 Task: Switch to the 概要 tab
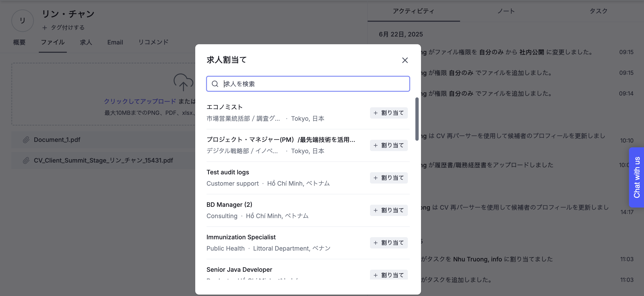click(x=19, y=42)
